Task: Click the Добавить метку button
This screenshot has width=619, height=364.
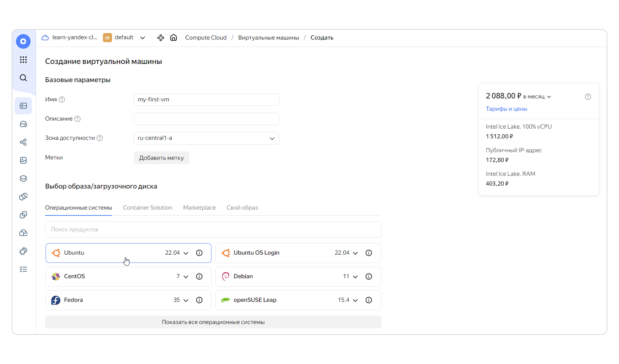Action: click(161, 158)
